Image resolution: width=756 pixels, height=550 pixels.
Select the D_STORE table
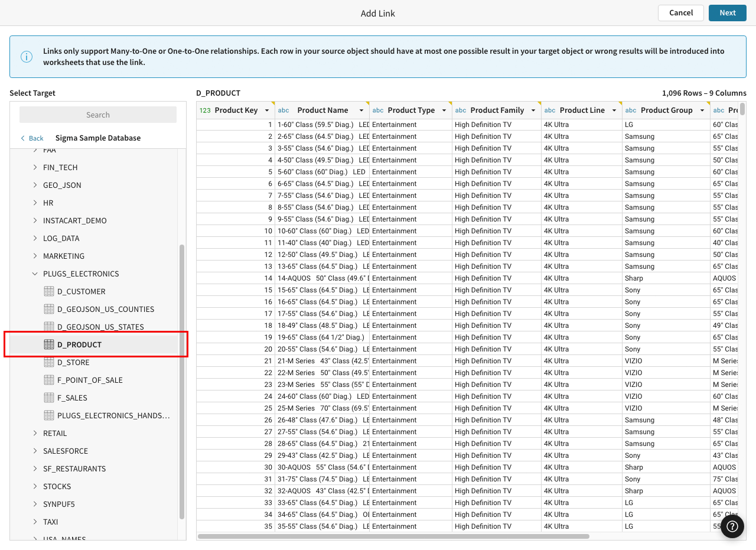pyautogui.click(x=93, y=362)
